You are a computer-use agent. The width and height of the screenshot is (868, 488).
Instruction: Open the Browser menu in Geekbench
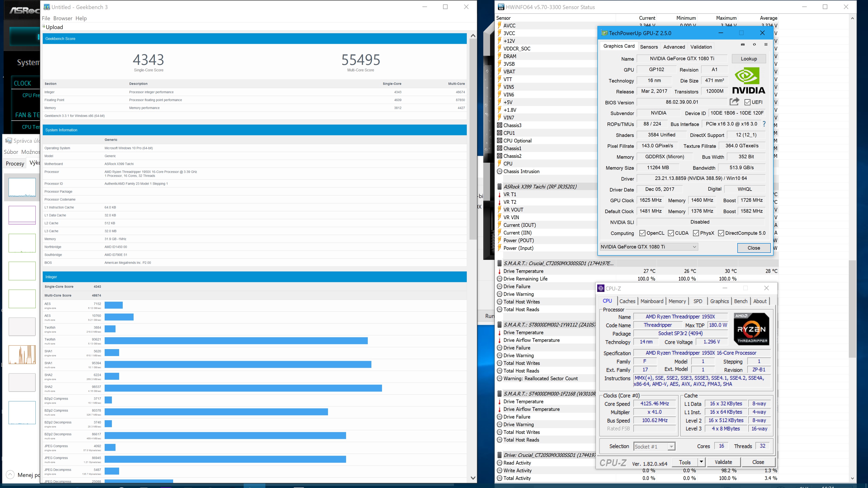[63, 18]
